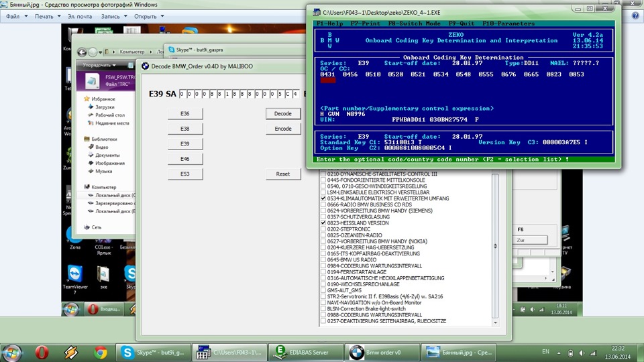The image size is (644, 362).
Task: Click the SA digit box containing C
Action: pyautogui.click(x=288, y=94)
